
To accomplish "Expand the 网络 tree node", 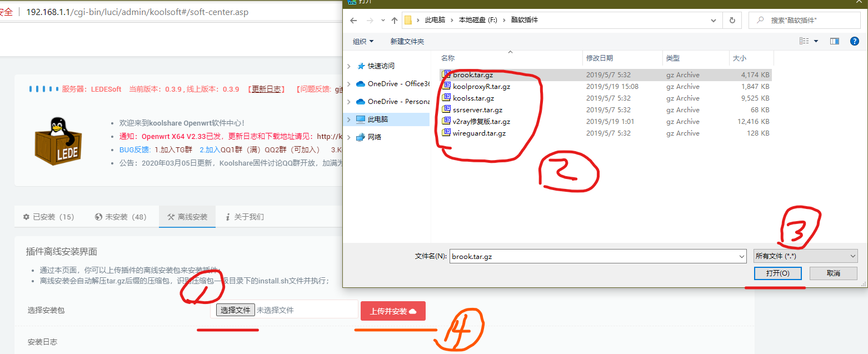I will tap(349, 137).
